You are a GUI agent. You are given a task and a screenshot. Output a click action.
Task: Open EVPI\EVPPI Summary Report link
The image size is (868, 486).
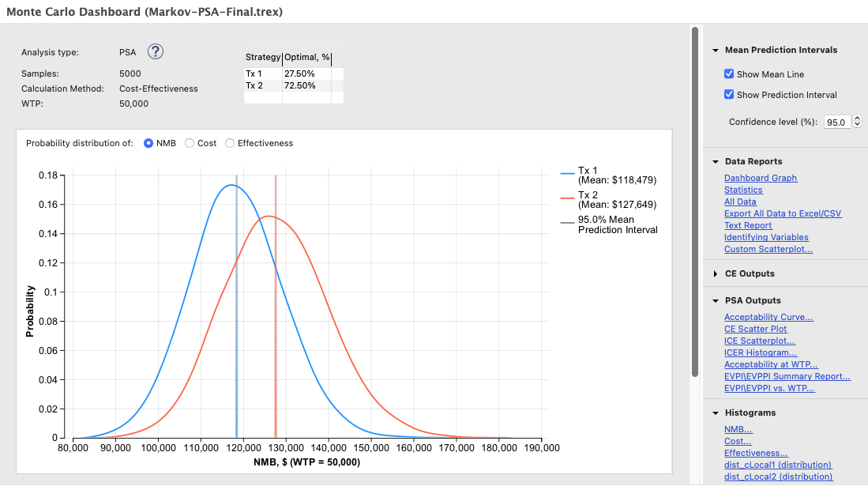coord(787,376)
